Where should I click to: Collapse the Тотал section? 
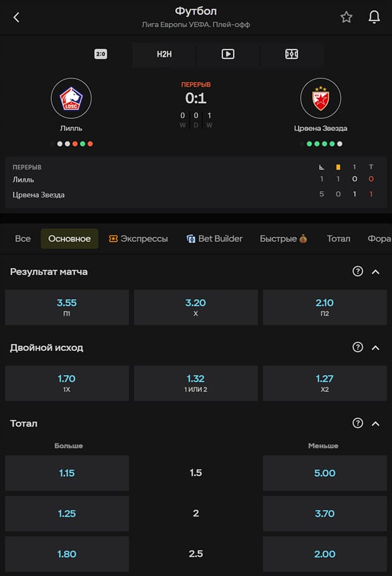click(376, 424)
